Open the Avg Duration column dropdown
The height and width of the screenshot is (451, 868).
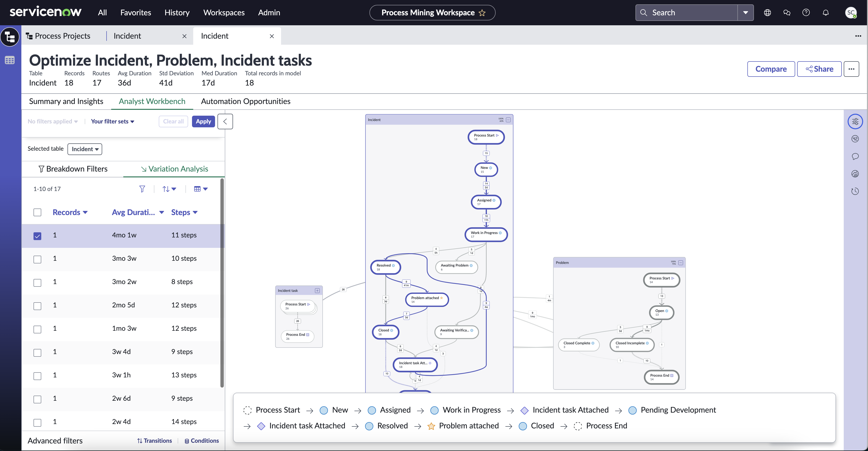[x=162, y=213]
